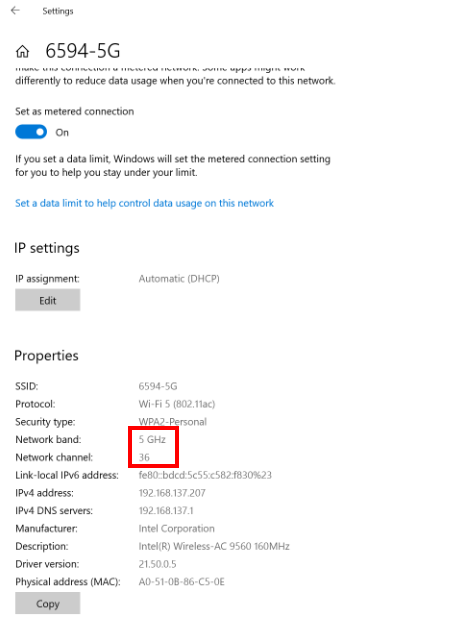This screenshot has width=473, height=625.
Task: Click the back arrow in Settings
Action: 15,10
